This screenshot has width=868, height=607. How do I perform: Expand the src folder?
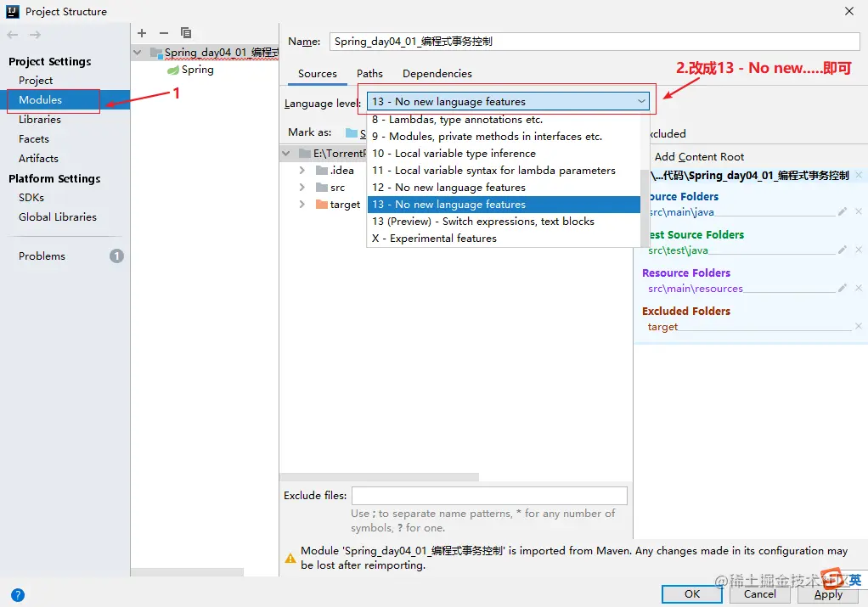(302, 187)
